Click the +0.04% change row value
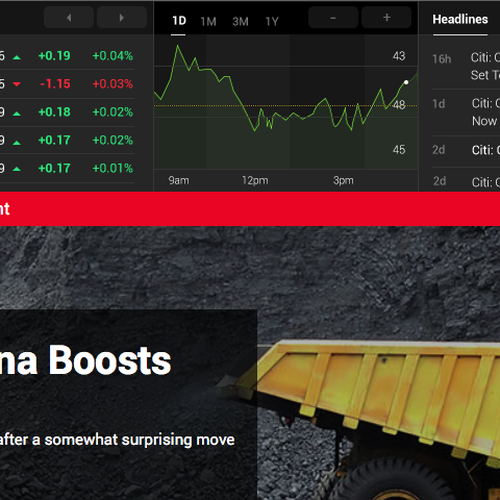Screen dimensions: 500x500 coord(113,56)
